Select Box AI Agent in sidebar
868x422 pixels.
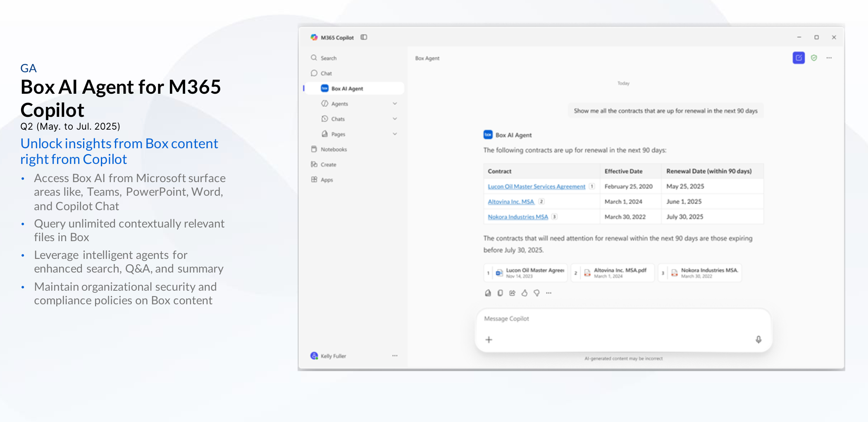point(355,88)
